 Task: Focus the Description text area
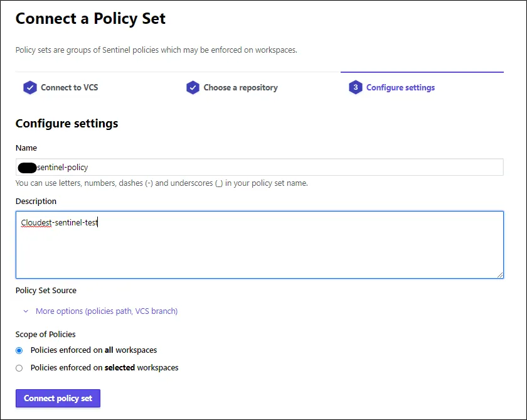(259, 251)
